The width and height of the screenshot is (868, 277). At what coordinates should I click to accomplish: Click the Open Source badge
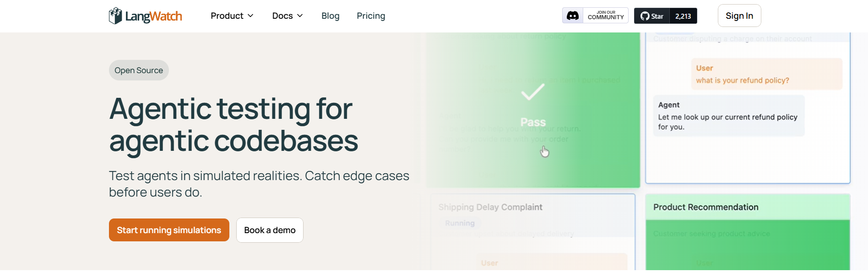[139, 70]
